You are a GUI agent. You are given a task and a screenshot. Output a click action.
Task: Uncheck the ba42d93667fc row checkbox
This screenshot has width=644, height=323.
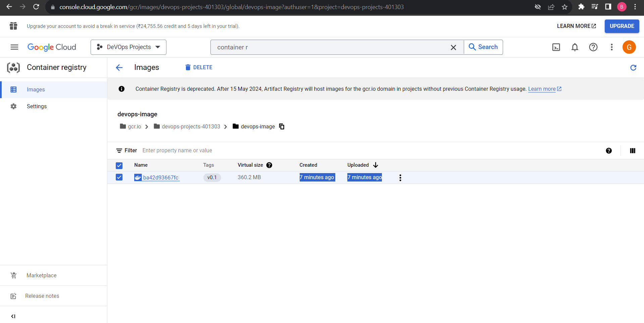[119, 177]
